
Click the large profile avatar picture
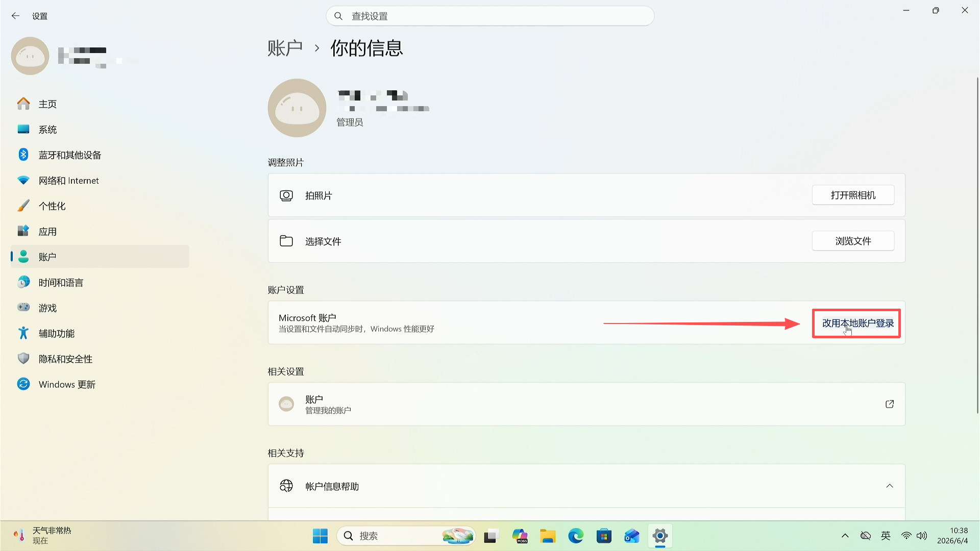click(297, 108)
